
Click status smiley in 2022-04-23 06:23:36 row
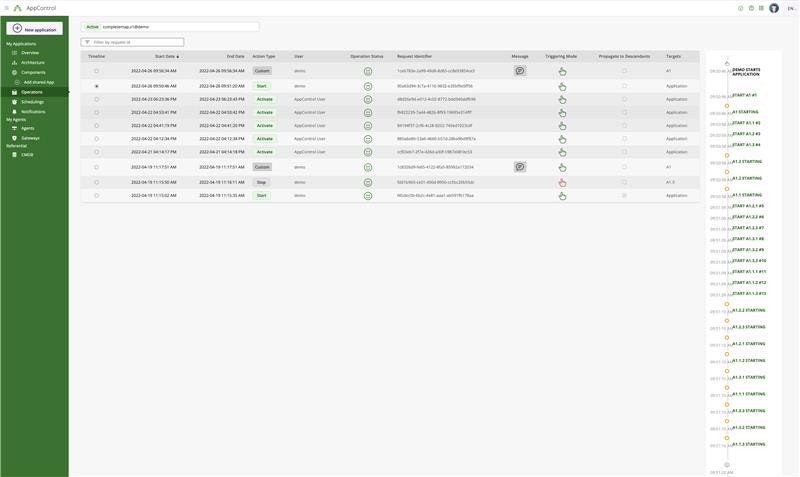368,99
